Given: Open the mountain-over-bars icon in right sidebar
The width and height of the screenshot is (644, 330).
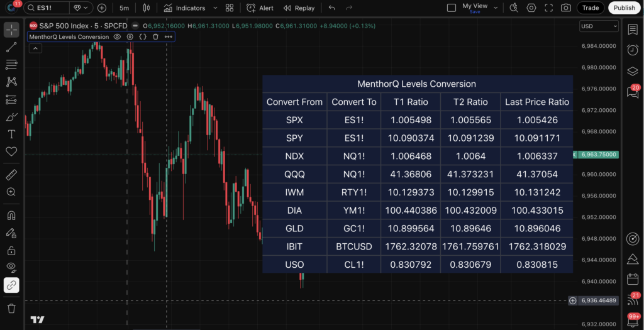Looking at the screenshot, I should pyautogui.click(x=633, y=259).
